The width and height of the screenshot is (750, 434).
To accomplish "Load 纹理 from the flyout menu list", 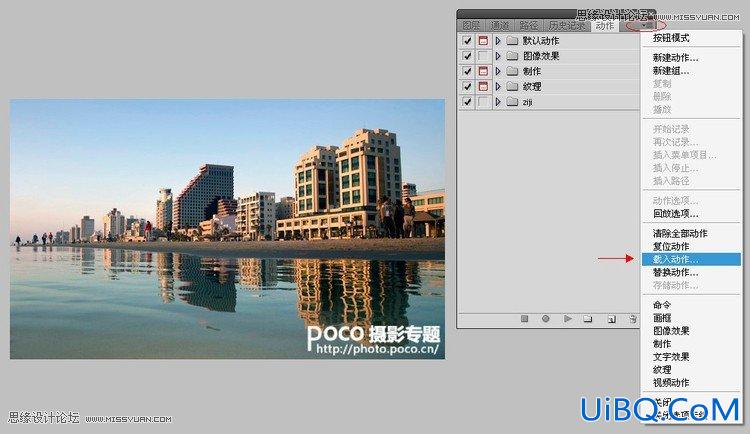I will click(662, 369).
